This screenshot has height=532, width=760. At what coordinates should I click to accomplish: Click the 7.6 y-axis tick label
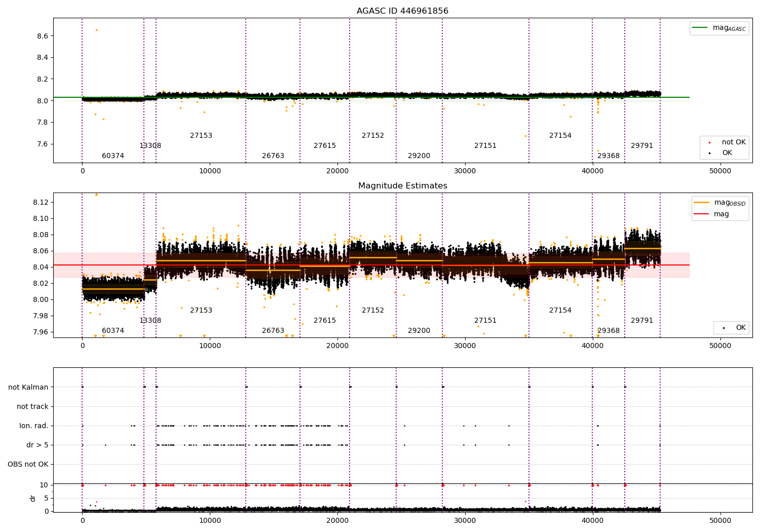43,144
